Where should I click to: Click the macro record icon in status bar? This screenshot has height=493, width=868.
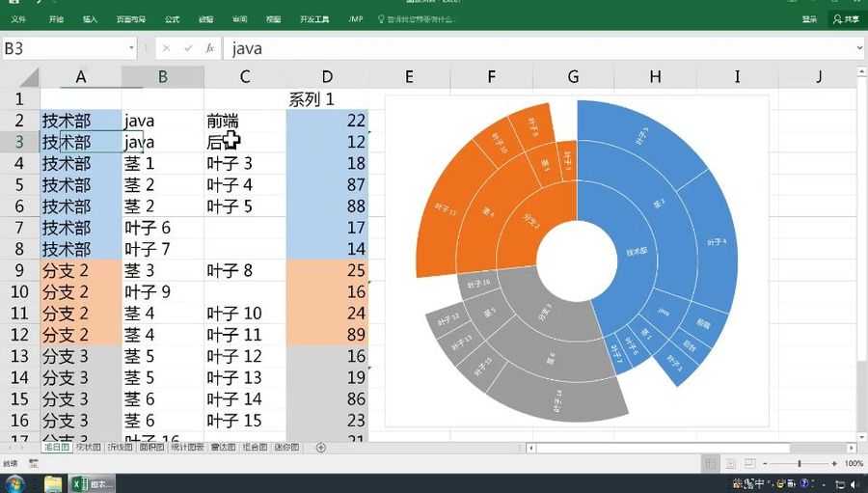pyautogui.click(x=34, y=463)
